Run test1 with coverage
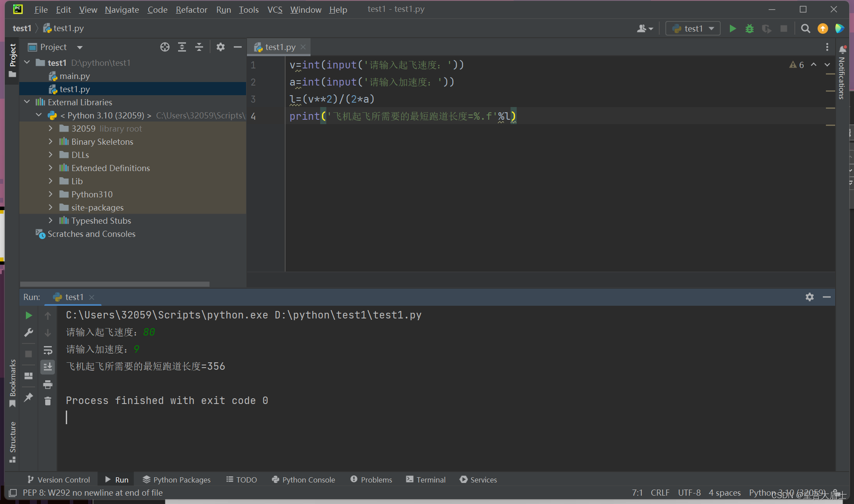 pyautogui.click(x=767, y=28)
